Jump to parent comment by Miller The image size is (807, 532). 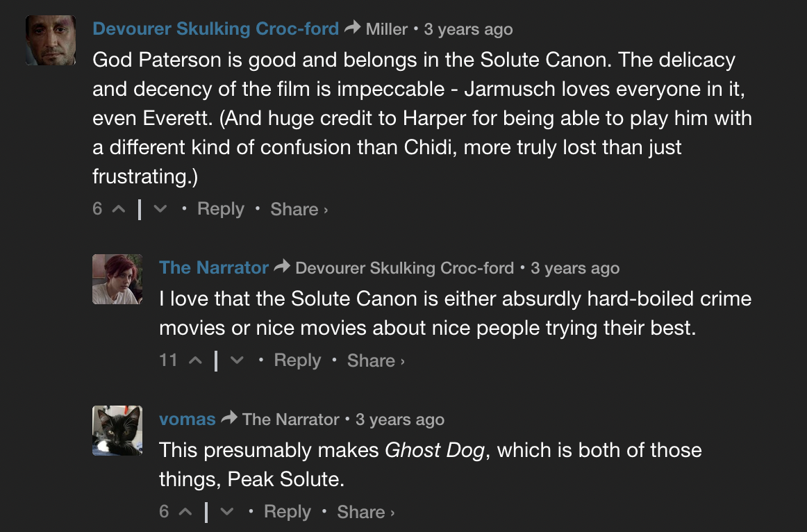click(x=387, y=29)
